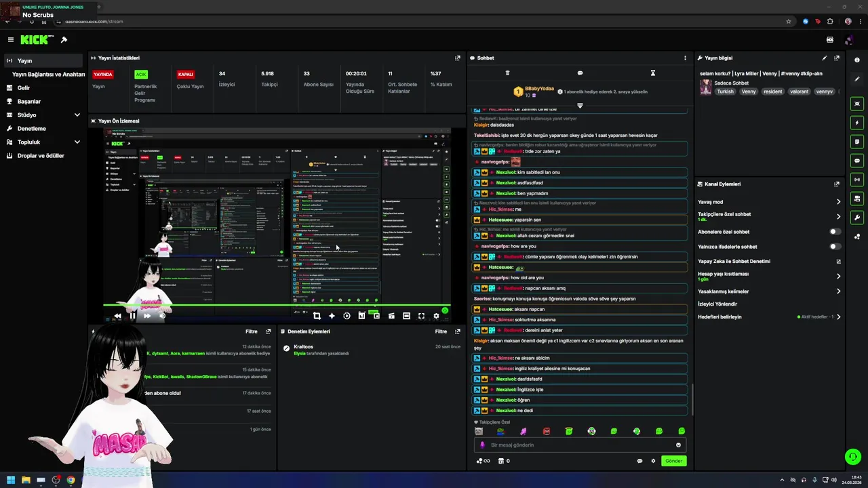Click the chat bubble icon beside Gönder
The width and height of the screenshot is (868, 488).
(x=639, y=461)
